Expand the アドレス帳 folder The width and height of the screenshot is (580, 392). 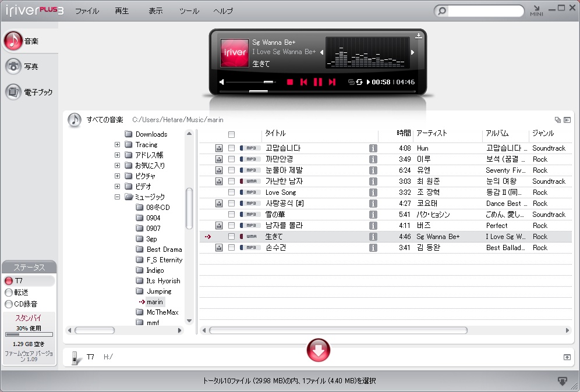click(117, 155)
